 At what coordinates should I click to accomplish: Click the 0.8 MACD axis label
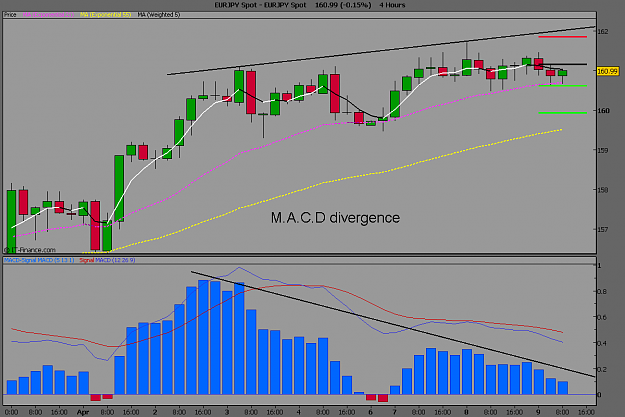pyautogui.click(x=602, y=292)
